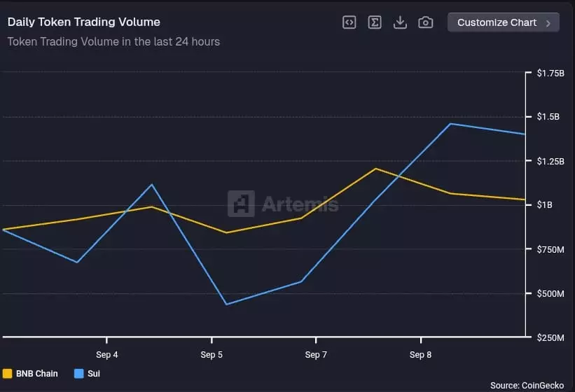Expand the Customize Chart chevron arrow

548,23
